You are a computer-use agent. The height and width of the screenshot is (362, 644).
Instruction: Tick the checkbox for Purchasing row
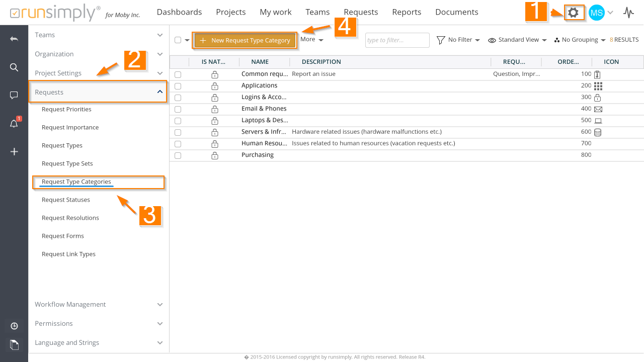tap(178, 155)
